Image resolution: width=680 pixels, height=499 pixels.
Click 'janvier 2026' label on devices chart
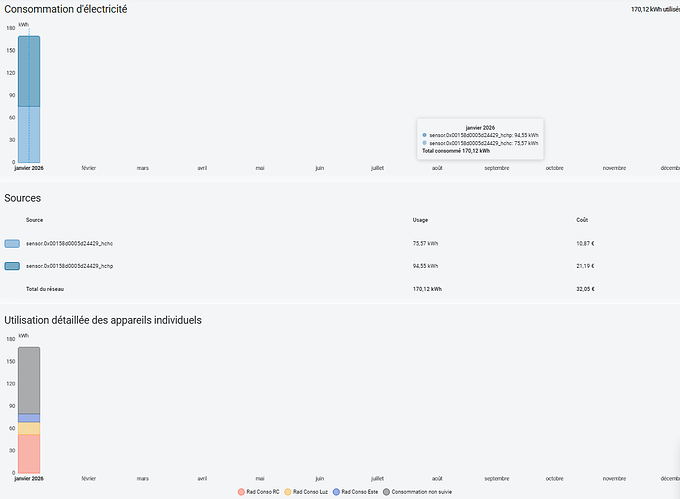click(x=29, y=479)
